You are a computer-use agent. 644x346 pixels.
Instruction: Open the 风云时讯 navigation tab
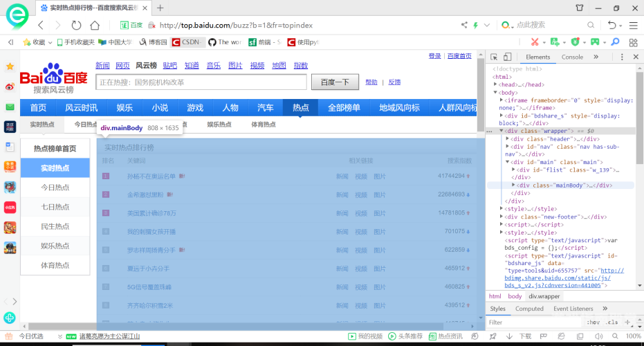pyautogui.click(x=82, y=108)
